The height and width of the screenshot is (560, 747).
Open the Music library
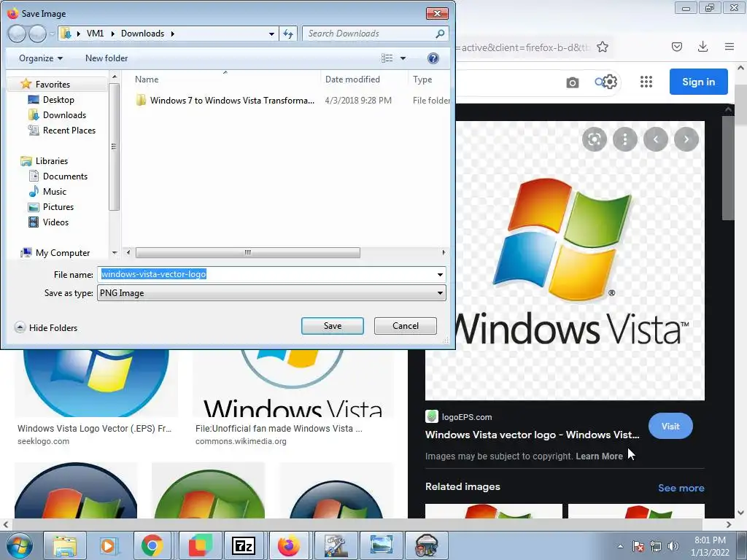point(54,192)
